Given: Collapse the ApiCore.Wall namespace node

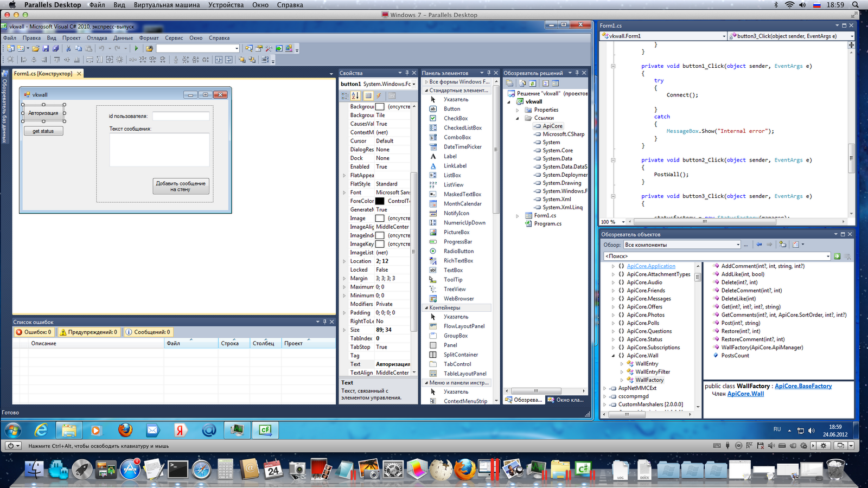Looking at the screenshot, I should (614, 356).
